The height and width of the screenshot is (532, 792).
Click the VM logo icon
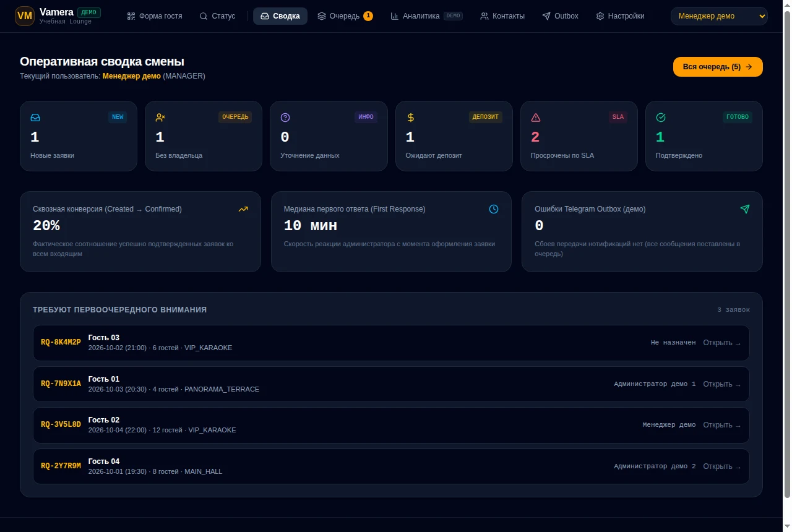[25, 16]
